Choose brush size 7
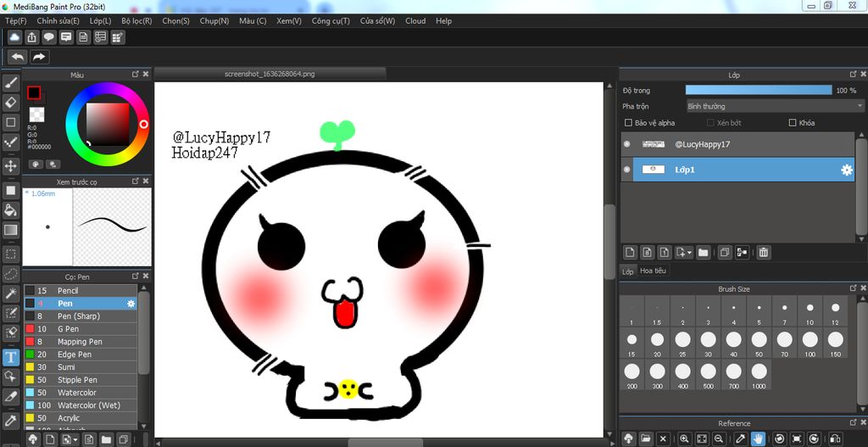Viewport: 868px width, 447px height. (784, 311)
